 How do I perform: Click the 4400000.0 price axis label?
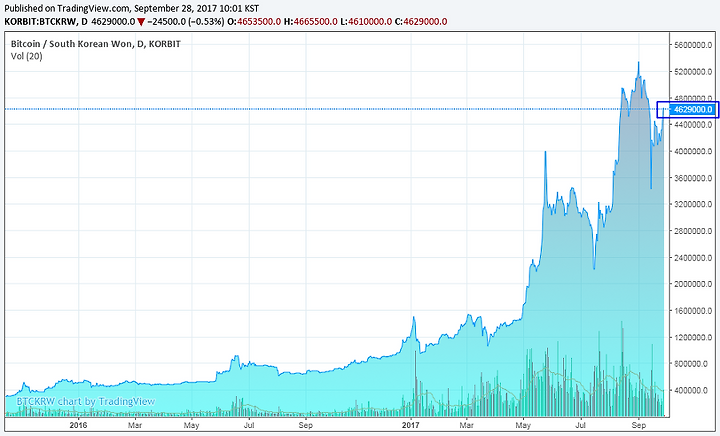[x=693, y=125]
